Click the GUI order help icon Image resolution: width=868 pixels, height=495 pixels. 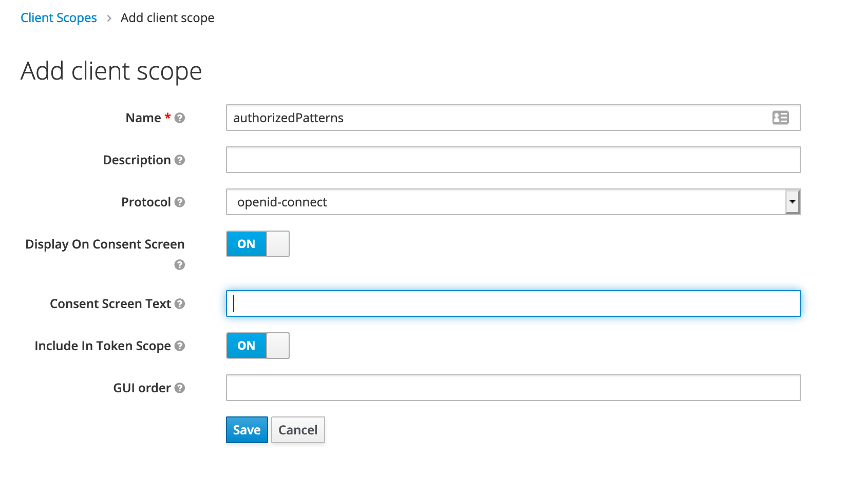pos(180,388)
